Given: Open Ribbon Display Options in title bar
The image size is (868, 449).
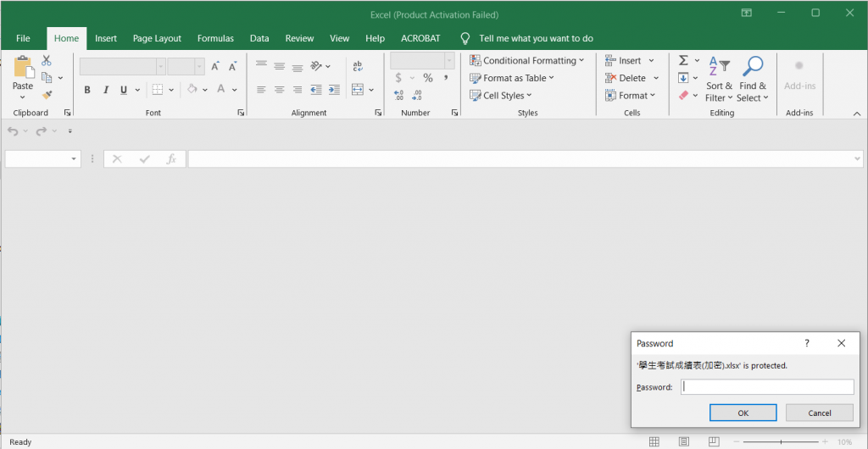Looking at the screenshot, I should pos(747,13).
